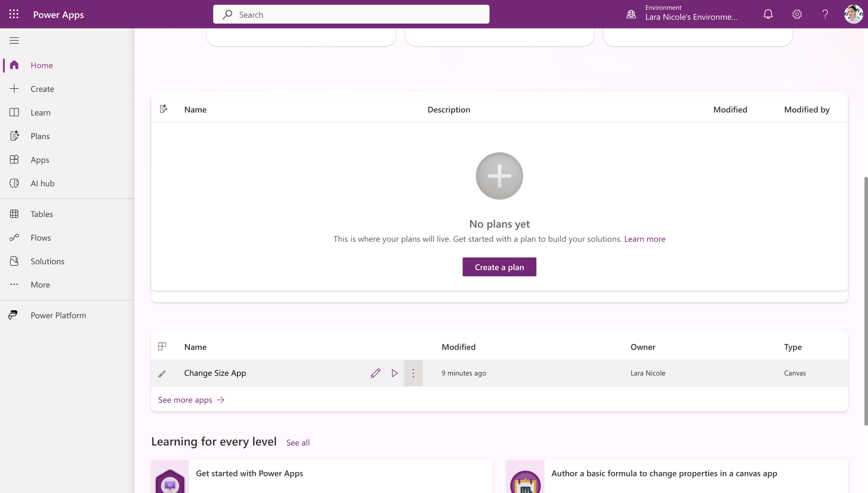Viewport: 868px width, 493px height.
Task: Click the Learn more link
Action: (x=645, y=239)
